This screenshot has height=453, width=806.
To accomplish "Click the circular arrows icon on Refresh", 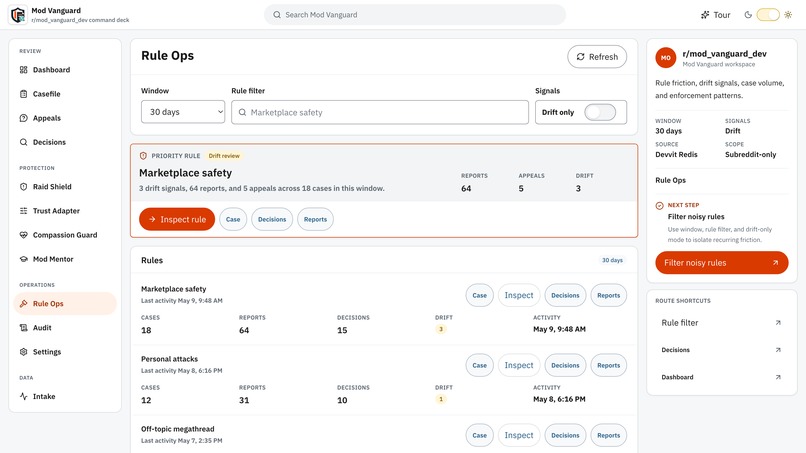I will point(580,57).
